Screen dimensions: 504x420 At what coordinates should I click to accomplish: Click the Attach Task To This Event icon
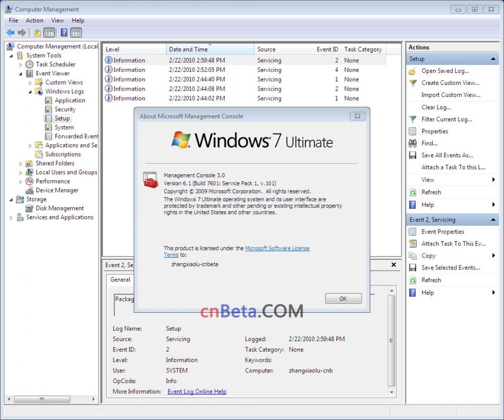coord(413,244)
